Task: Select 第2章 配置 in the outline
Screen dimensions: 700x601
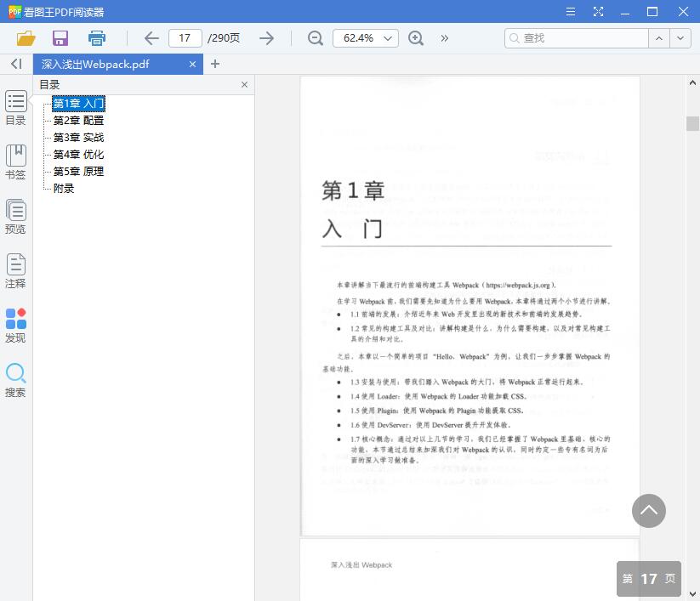Action: 78,121
